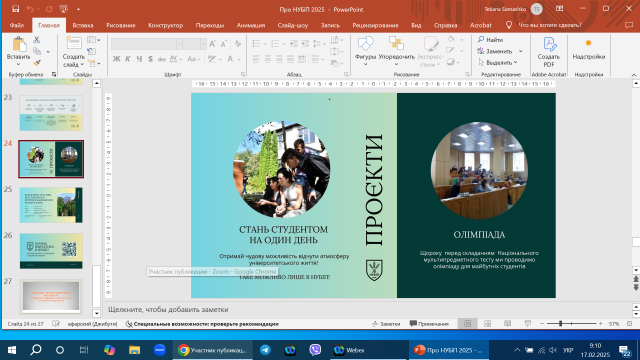Open the Add-ins (Надстройки) button
Image resolution: width=640 pixels, height=360 pixels.
(x=589, y=49)
